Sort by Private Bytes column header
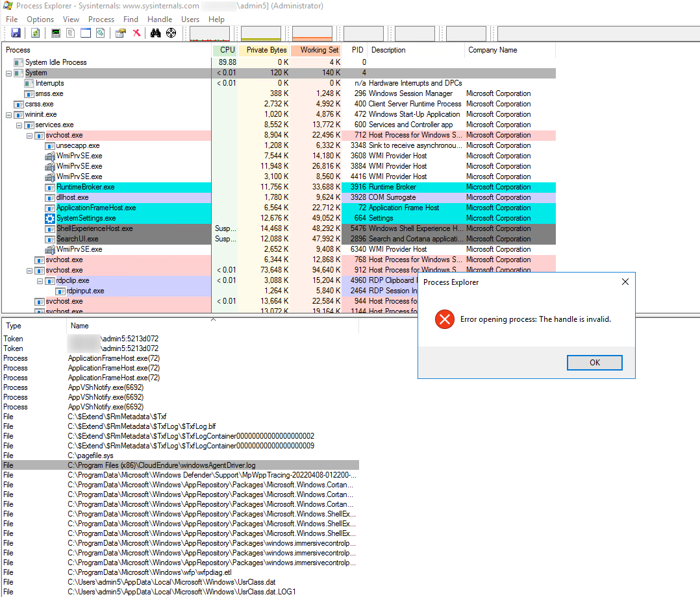 264,50
